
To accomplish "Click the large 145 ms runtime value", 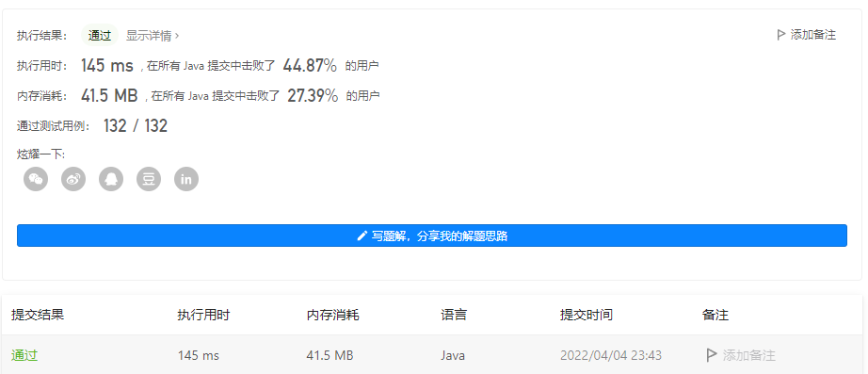I will 106,65.
